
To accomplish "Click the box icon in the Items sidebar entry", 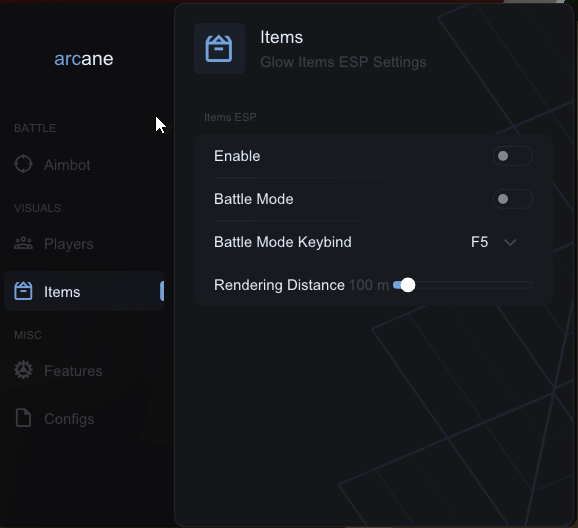I will 23,291.
